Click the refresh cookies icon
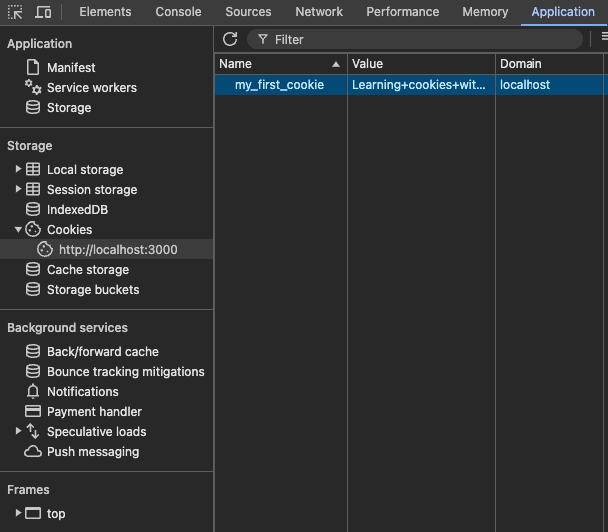This screenshot has width=608, height=532. (x=230, y=39)
